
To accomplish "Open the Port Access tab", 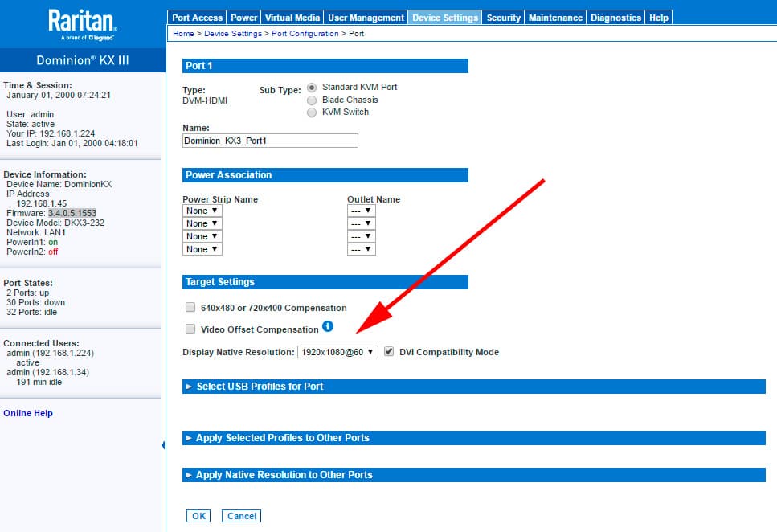I will [x=197, y=18].
